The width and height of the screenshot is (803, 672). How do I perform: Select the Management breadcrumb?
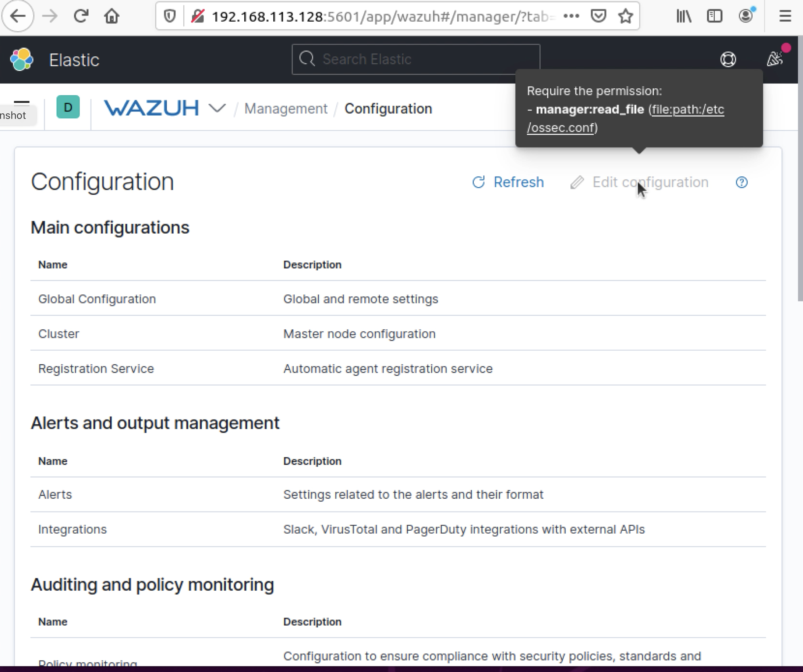[286, 108]
